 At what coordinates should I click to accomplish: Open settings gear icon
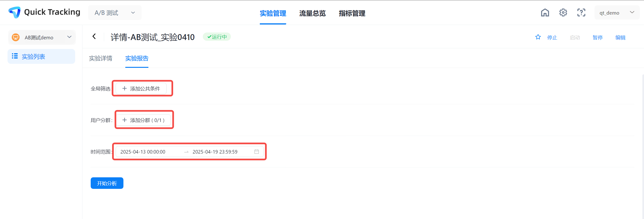[563, 12]
